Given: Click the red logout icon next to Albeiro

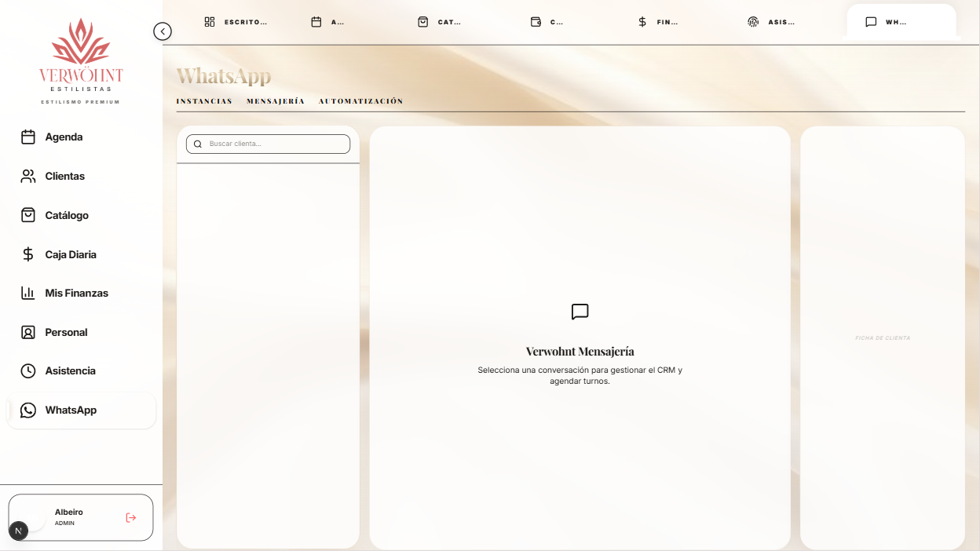Looking at the screenshot, I should click(x=131, y=517).
